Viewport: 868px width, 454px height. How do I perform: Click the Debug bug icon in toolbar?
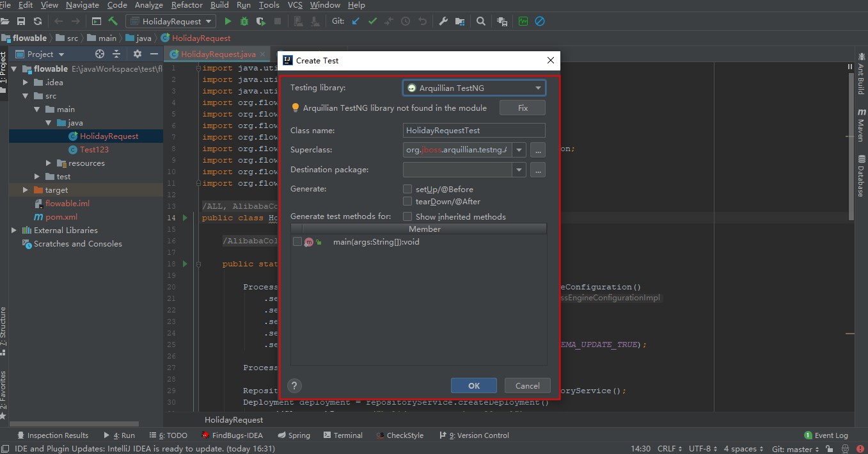[244, 21]
